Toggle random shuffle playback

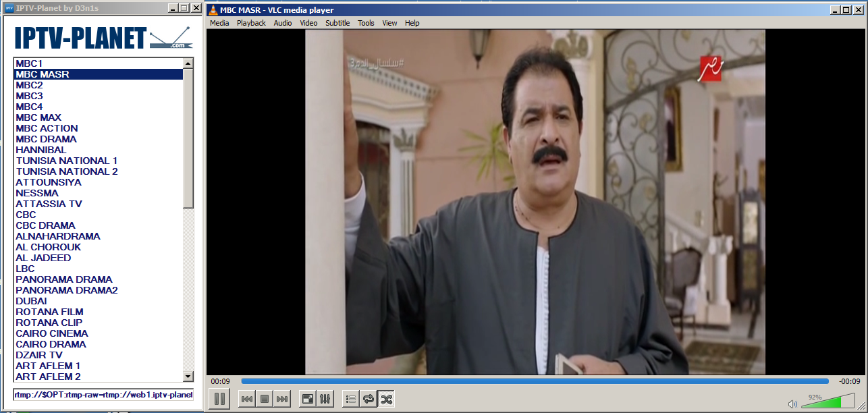386,399
